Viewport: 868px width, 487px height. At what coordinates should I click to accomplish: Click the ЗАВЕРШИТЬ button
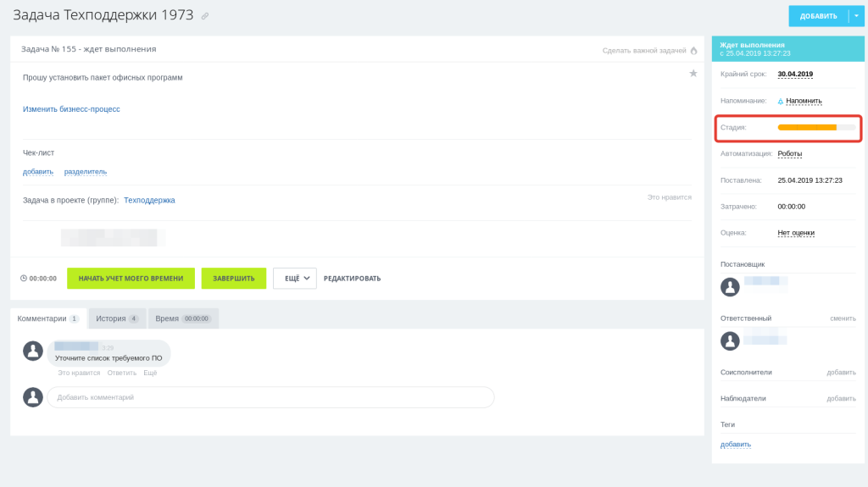pos(234,279)
